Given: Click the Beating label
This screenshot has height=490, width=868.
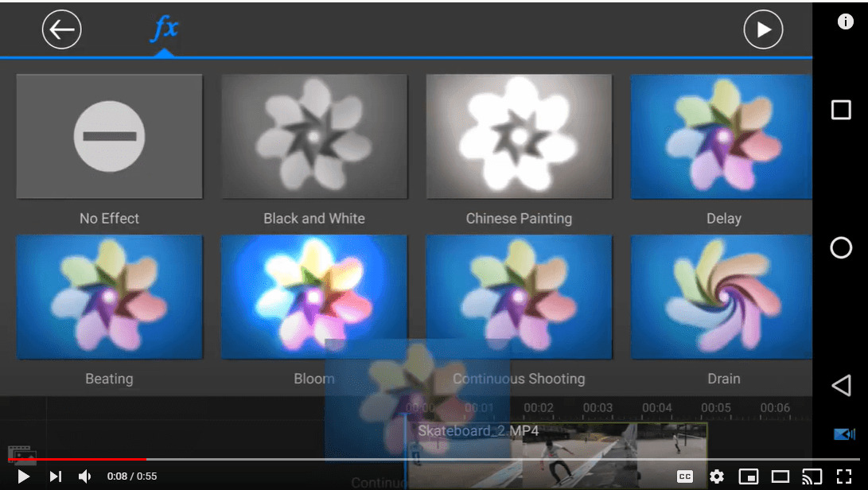Looking at the screenshot, I should (109, 379).
